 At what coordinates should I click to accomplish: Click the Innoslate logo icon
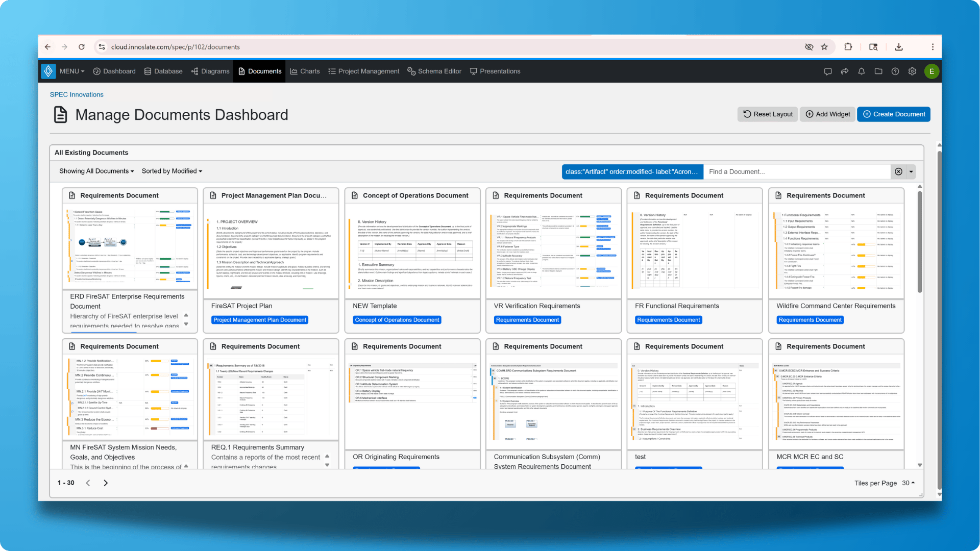48,71
